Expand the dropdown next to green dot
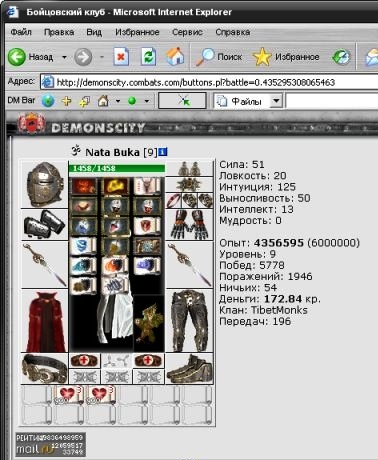Viewport: 378px width, 460px height. (146, 101)
